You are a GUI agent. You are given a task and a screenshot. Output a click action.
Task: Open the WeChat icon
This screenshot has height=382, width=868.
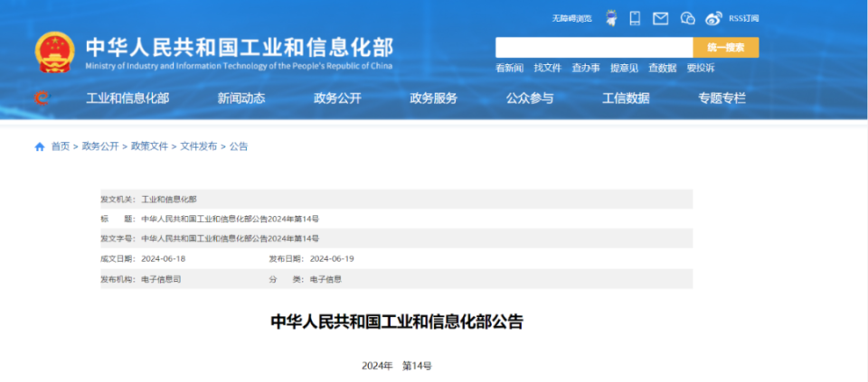point(687,19)
